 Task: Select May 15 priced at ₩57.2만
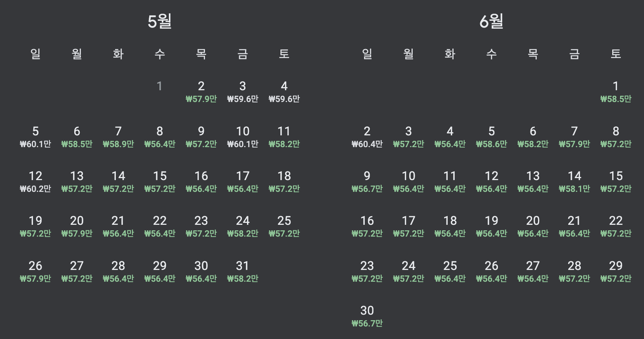(x=159, y=182)
